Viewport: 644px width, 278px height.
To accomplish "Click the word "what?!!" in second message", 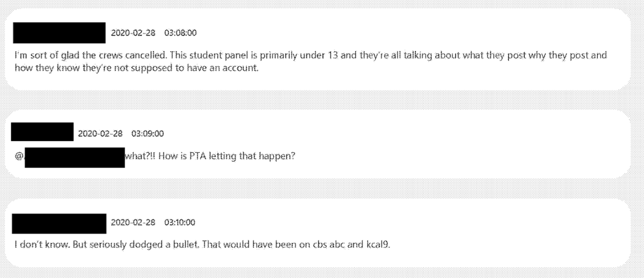I will 138,157.
